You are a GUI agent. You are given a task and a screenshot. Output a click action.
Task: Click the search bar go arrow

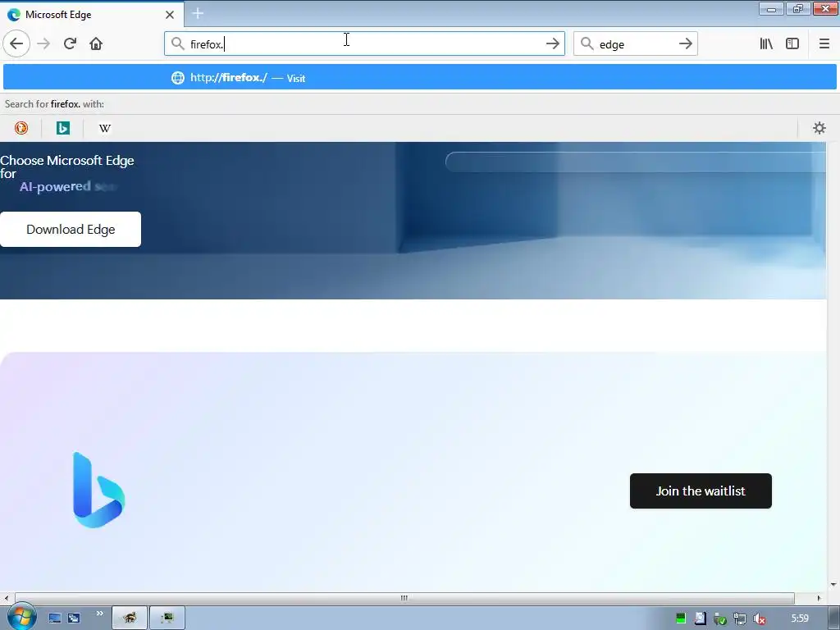point(685,44)
